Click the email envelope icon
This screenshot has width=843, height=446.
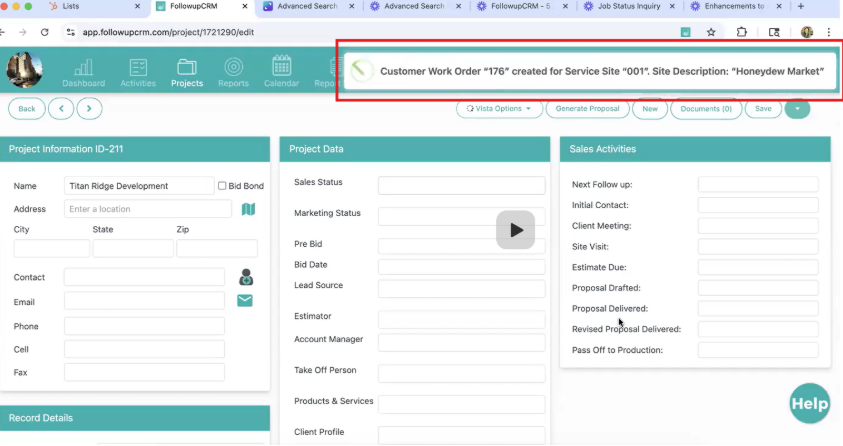245,300
